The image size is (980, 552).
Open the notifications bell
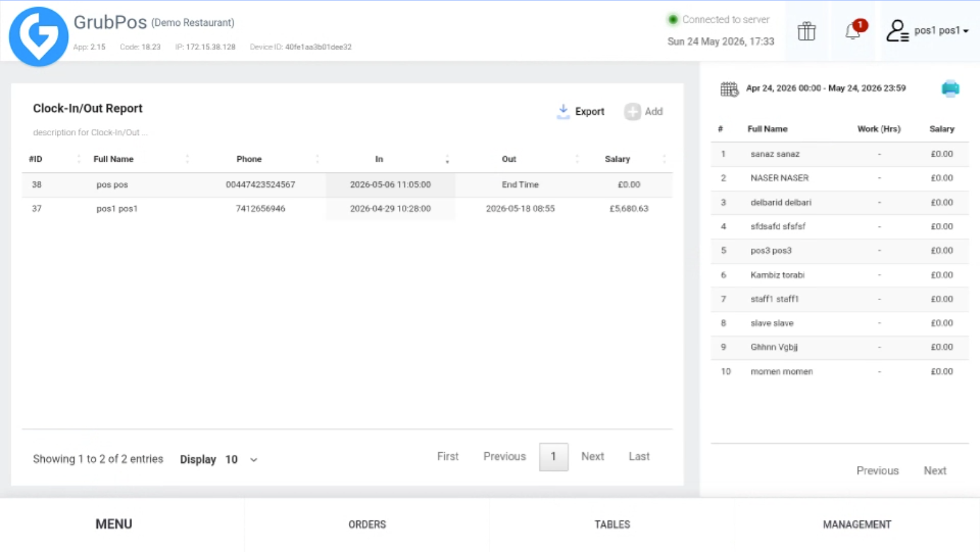point(854,30)
